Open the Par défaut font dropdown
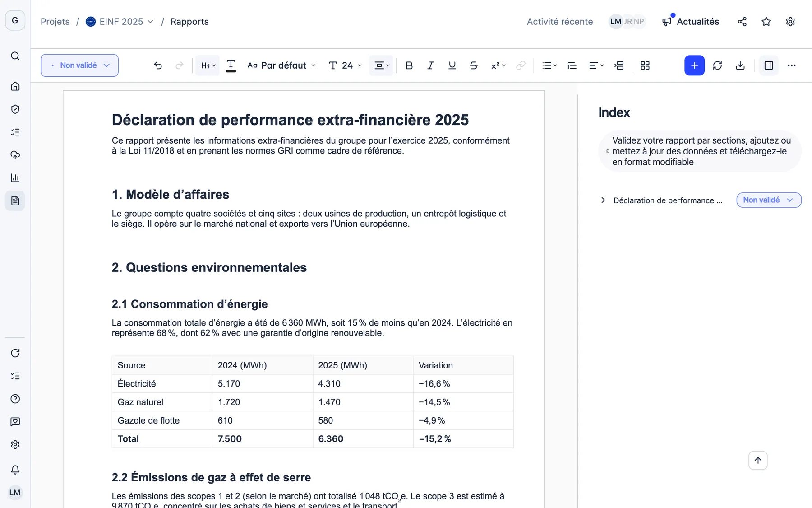 tap(281, 65)
